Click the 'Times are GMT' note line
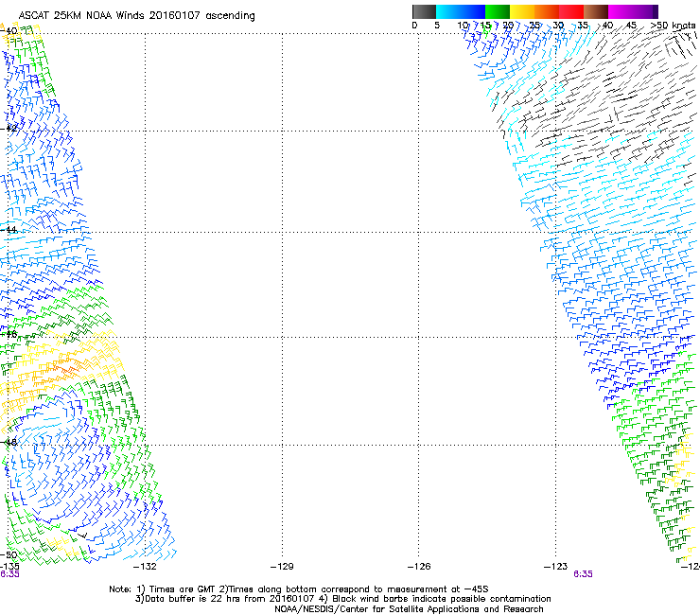Image resolution: width=700 pixels, height=615 pixels. pyautogui.click(x=299, y=589)
